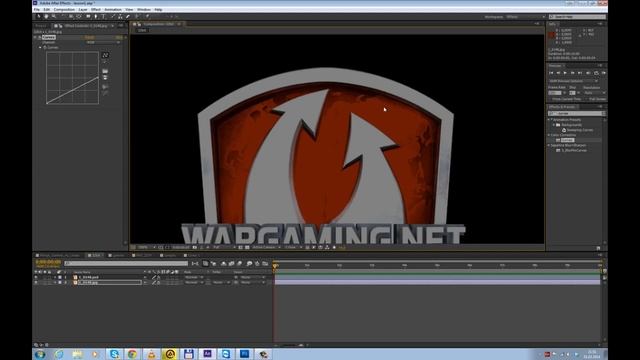Toggle the transparency grid in viewer

(x=247, y=247)
